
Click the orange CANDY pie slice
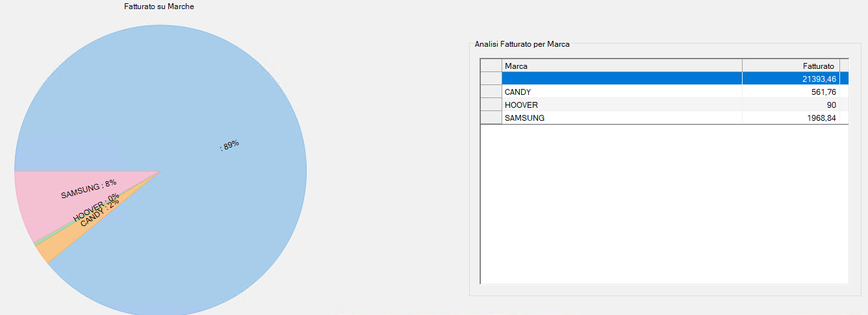click(45, 253)
